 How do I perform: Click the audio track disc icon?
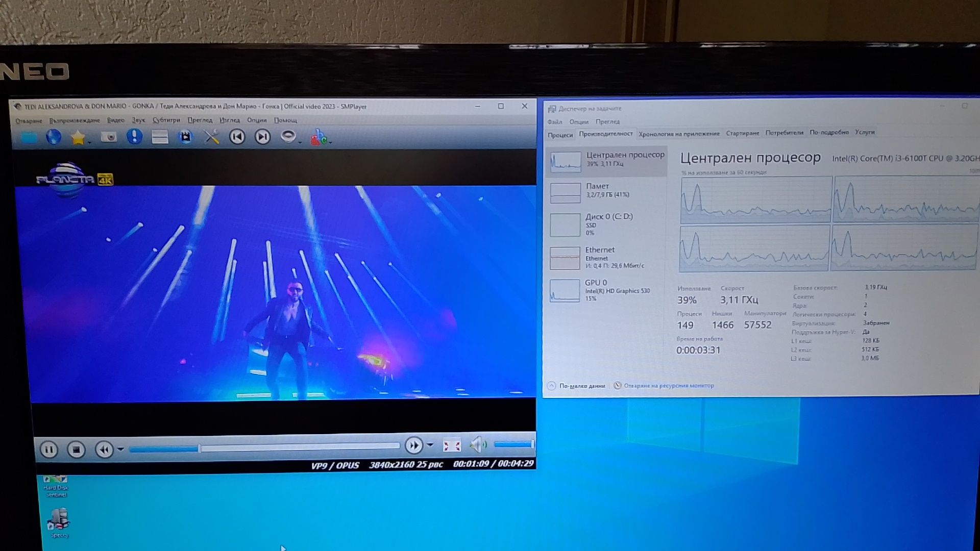[288, 136]
